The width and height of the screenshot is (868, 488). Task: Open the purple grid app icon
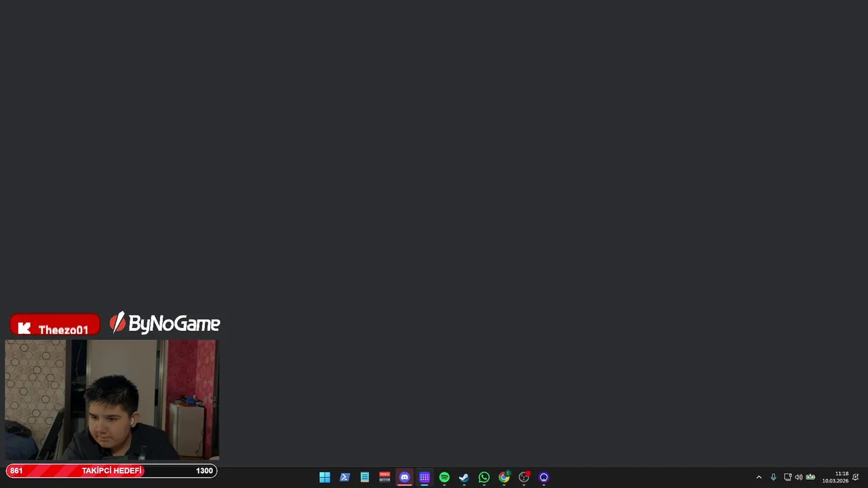point(425,477)
